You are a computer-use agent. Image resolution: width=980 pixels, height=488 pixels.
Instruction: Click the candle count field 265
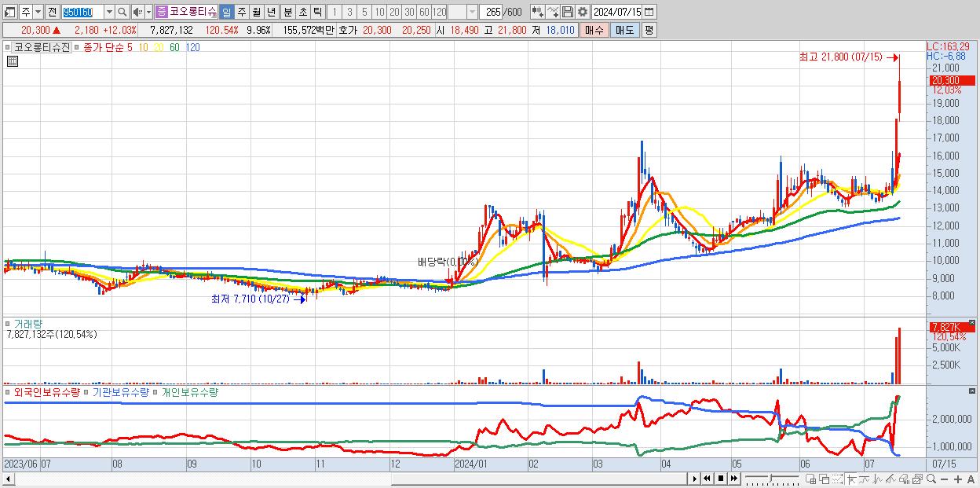[492, 12]
